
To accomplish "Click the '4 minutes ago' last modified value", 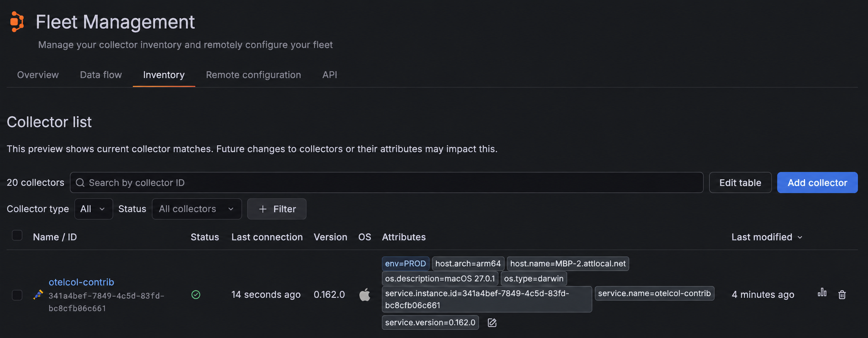I will pyautogui.click(x=763, y=295).
